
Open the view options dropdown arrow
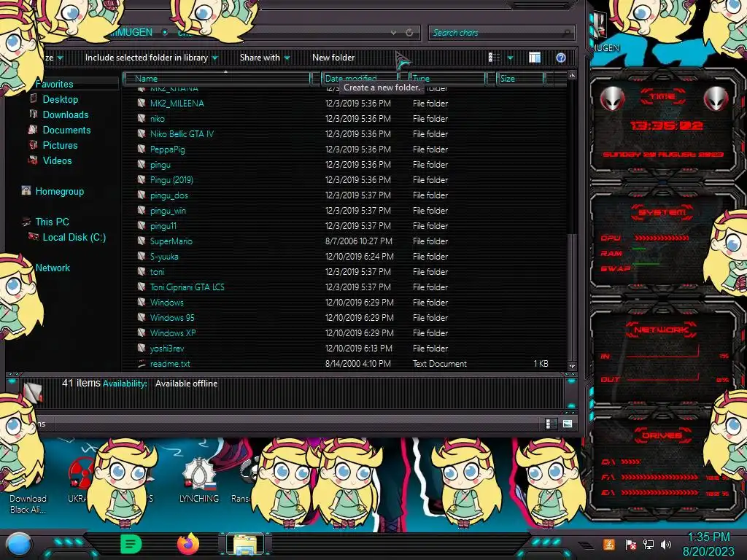pos(510,58)
